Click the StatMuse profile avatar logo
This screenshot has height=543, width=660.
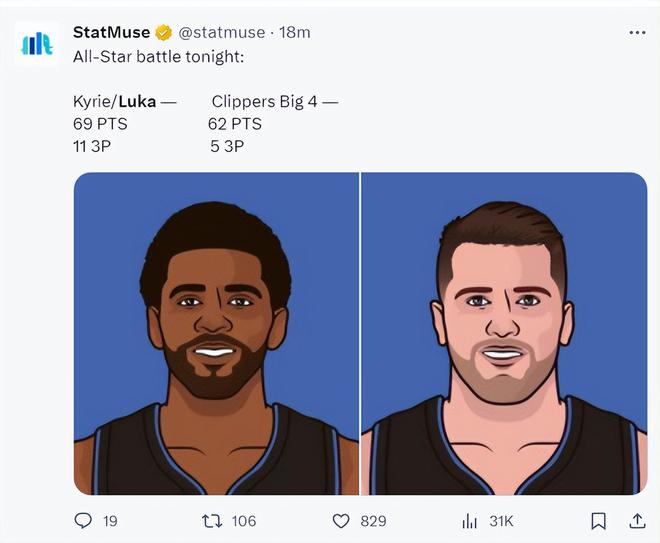(x=37, y=44)
